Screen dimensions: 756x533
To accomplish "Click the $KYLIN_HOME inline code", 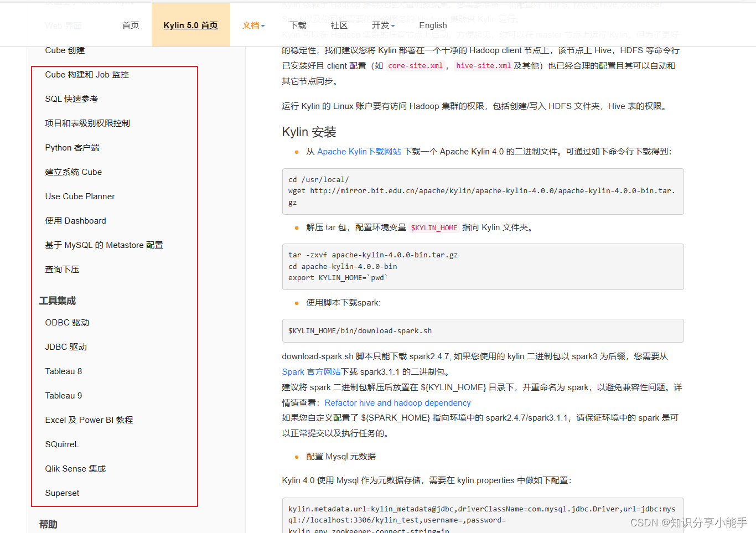I will [434, 227].
